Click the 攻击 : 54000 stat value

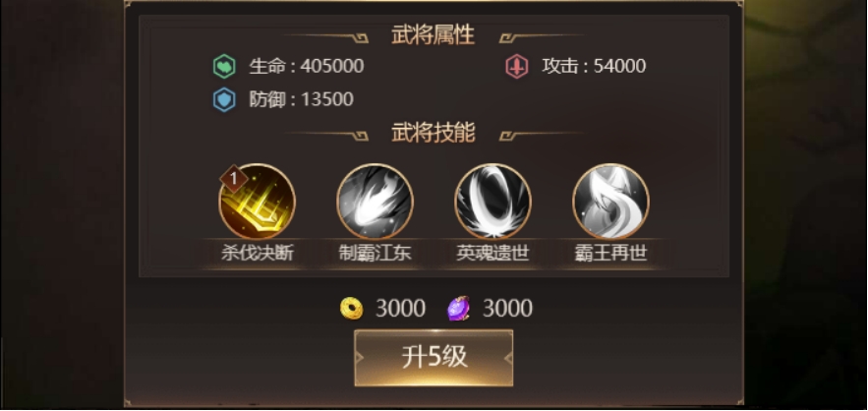coord(594,67)
